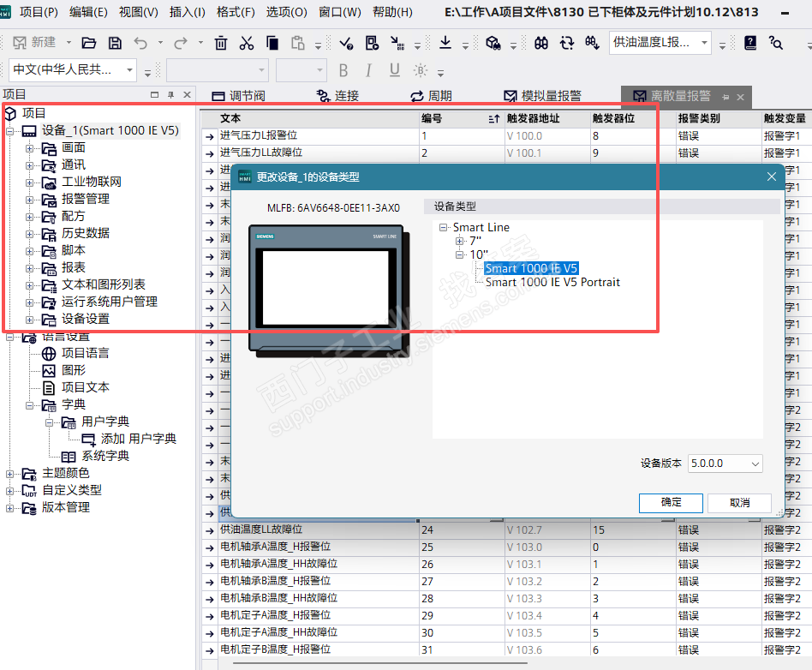Click the 文本 column header
This screenshot has height=670, width=812.
(x=318, y=118)
